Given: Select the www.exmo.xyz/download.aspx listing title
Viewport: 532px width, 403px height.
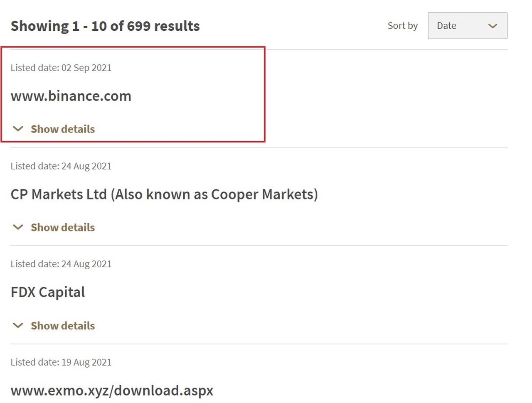Looking at the screenshot, I should 112,391.
